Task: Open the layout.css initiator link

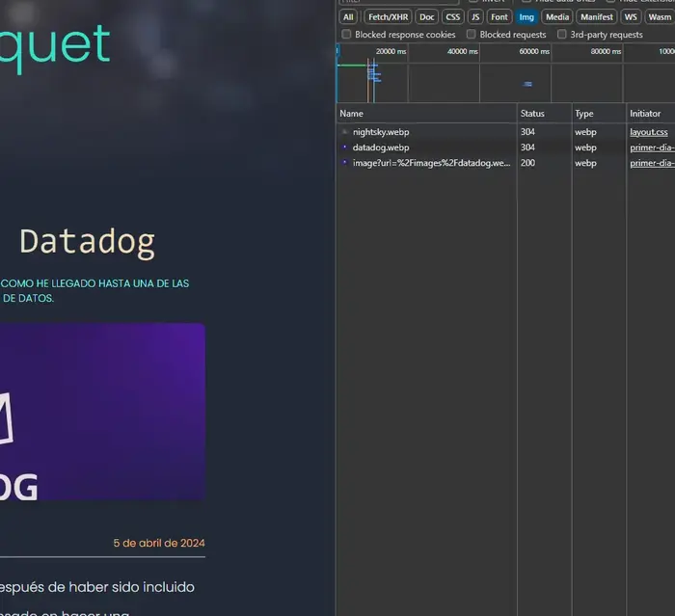Action: [x=648, y=132]
